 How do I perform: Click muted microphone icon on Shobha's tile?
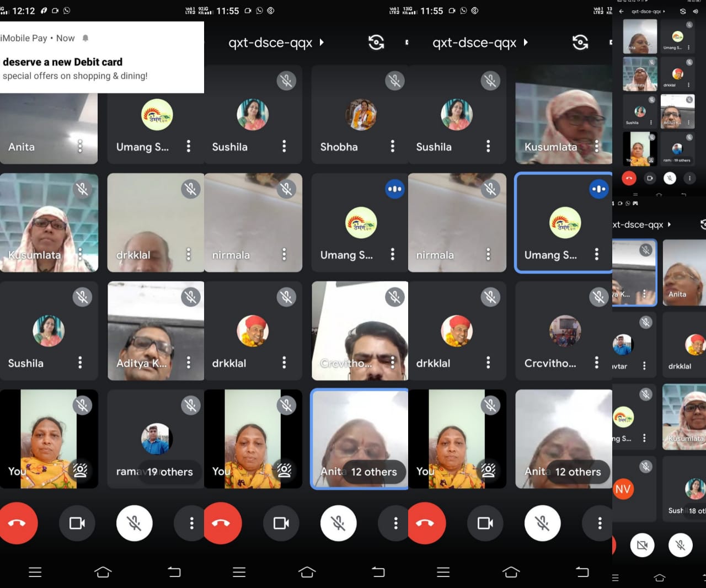point(395,81)
